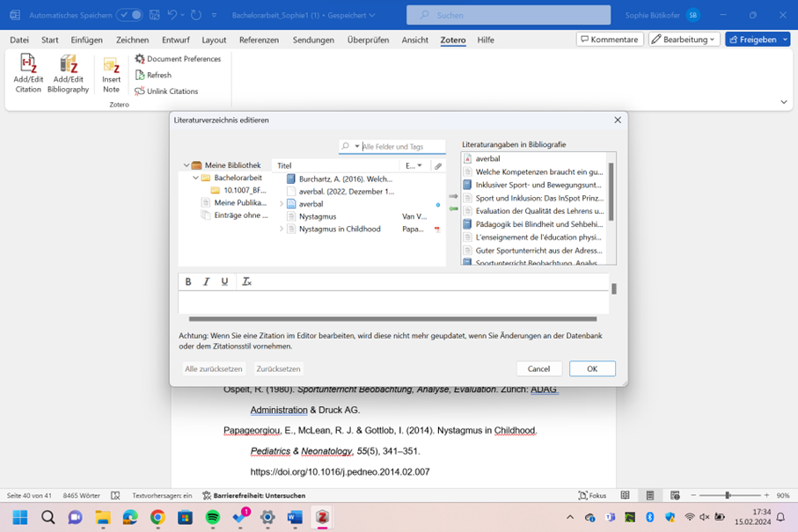This screenshot has height=532, width=798.
Task: Open the Freigeben dropdown arrow
Action: (786, 40)
